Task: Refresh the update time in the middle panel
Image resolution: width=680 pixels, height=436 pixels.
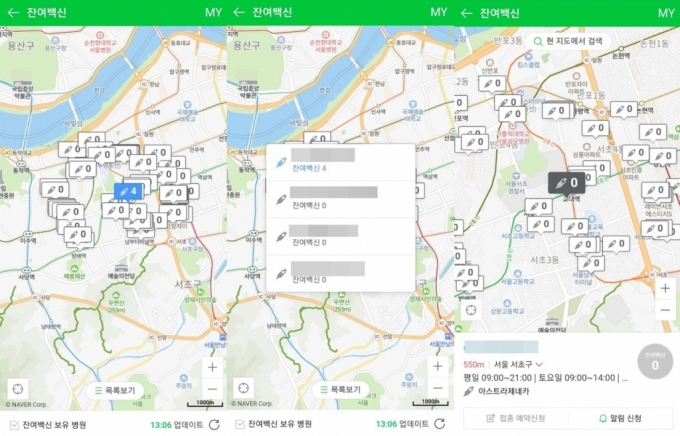Action: tap(438, 425)
